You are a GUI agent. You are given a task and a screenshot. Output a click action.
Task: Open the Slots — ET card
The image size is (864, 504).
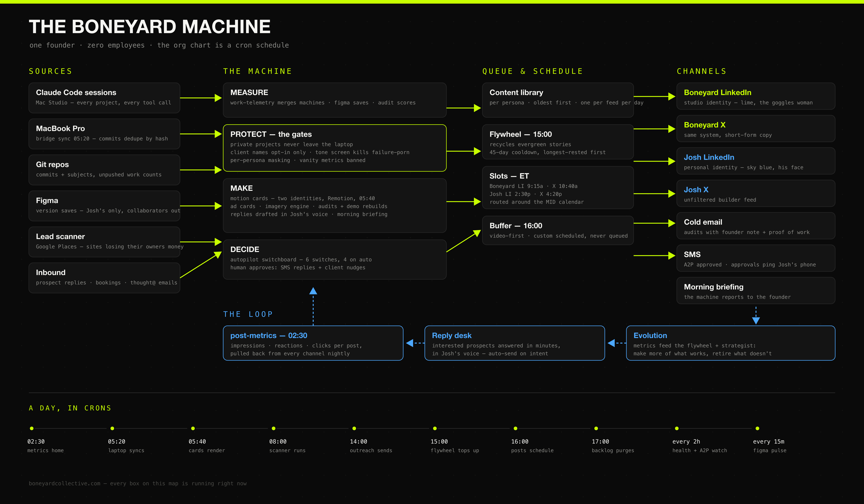tap(558, 188)
